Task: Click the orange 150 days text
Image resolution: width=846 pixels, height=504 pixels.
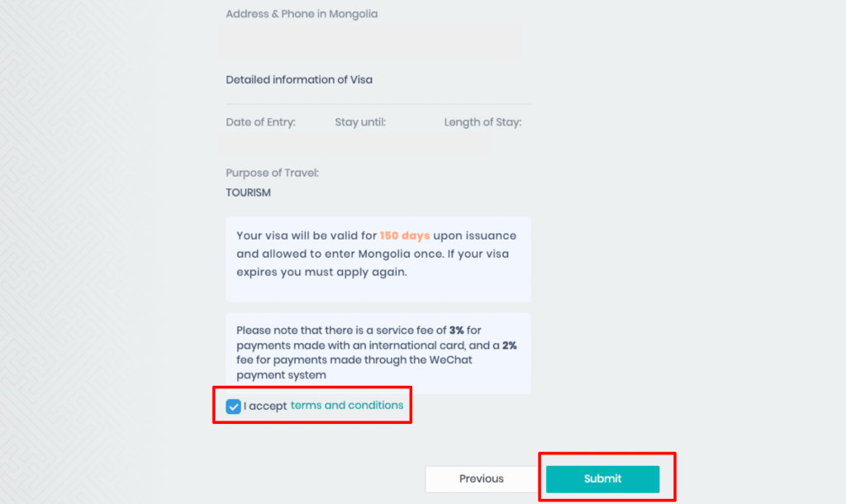Action: [x=405, y=236]
